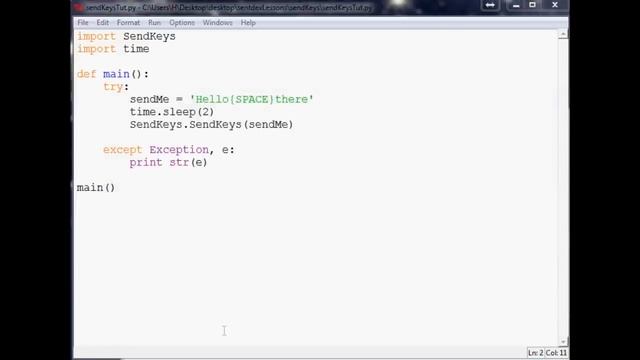Click the word 'Exception' in code
Image resolution: width=640 pixels, height=360 pixels.
click(179, 150)
